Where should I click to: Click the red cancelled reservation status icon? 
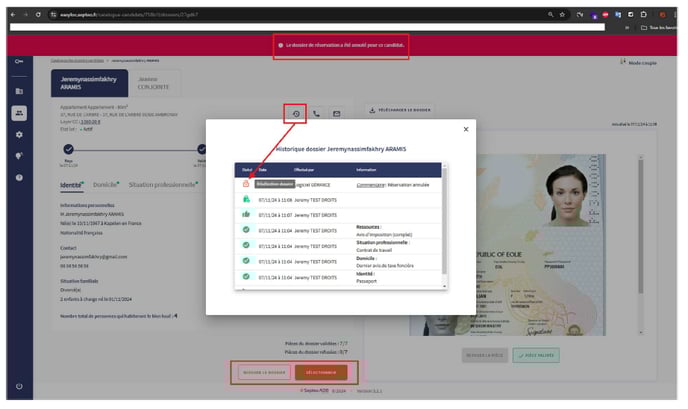[x=246, y=184]
